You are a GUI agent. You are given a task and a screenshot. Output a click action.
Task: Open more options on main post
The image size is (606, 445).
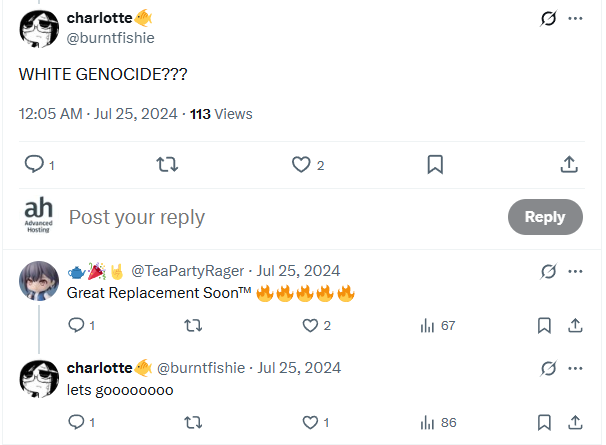point(575,18)
